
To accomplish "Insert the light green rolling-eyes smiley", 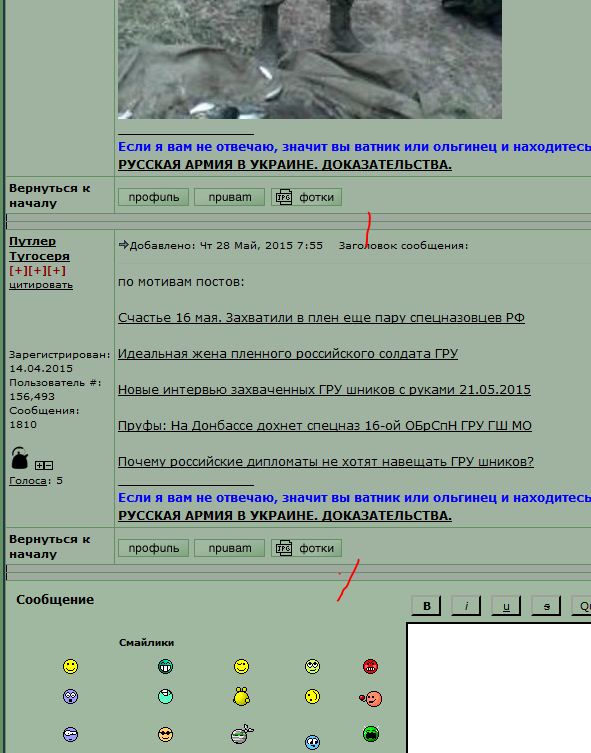I will tap(312, 667).
